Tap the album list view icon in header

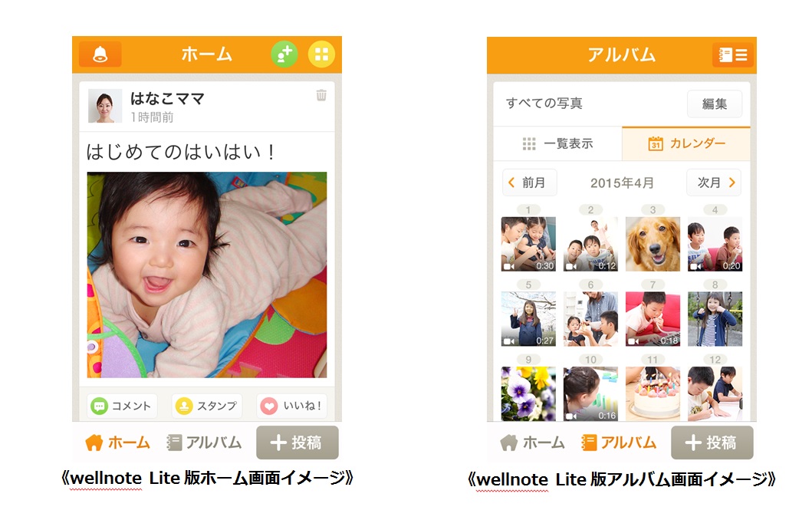733,54
